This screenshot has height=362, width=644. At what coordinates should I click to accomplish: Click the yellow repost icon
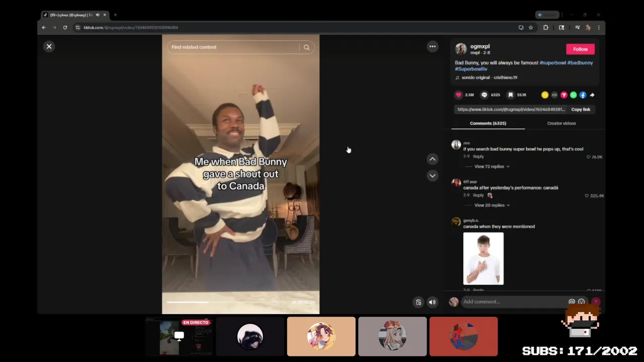point(545,95)
